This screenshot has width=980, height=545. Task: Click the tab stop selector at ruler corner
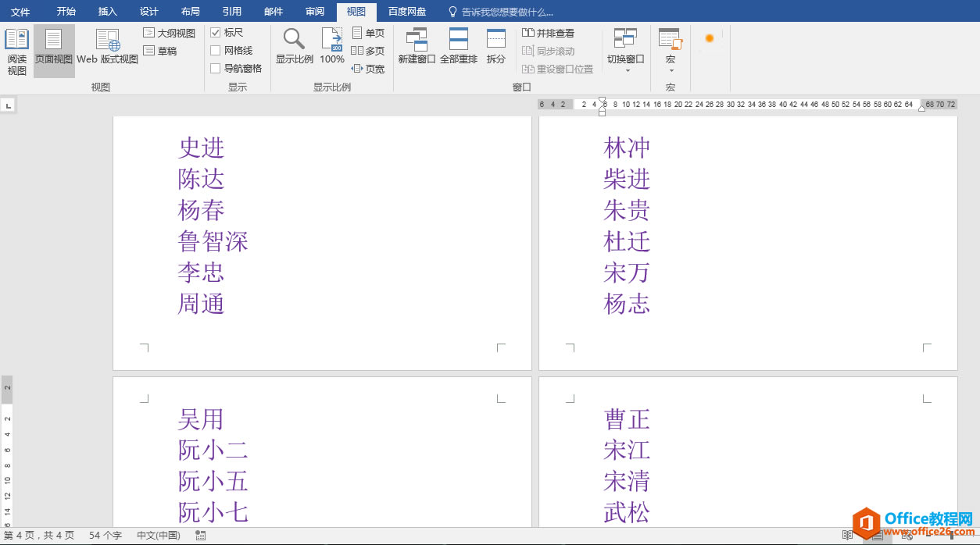click(x=8, y=104)
